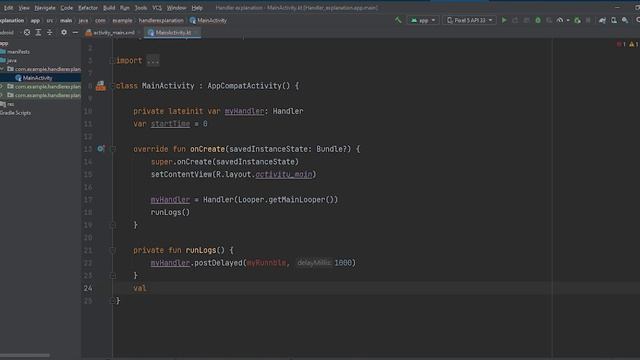Open the Refactor menu
The image size is (640, 360).
[x=88, y=8]
